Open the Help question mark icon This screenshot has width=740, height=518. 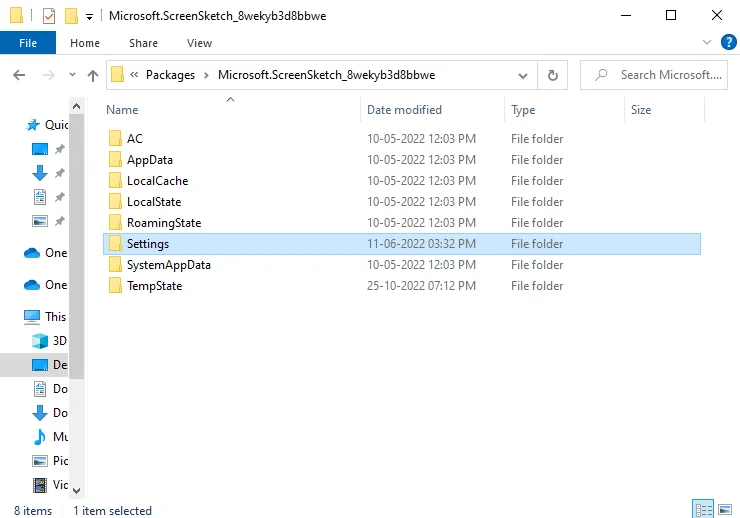[728, 42]
